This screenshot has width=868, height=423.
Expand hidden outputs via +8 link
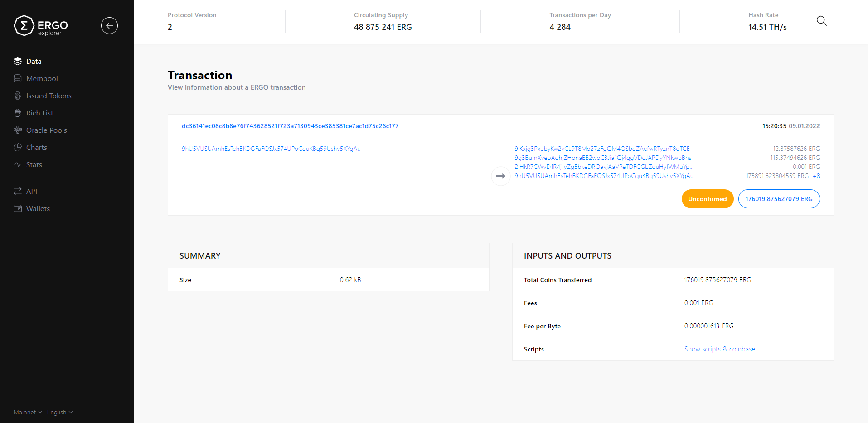pyautogui.click(x=816, y=176)
